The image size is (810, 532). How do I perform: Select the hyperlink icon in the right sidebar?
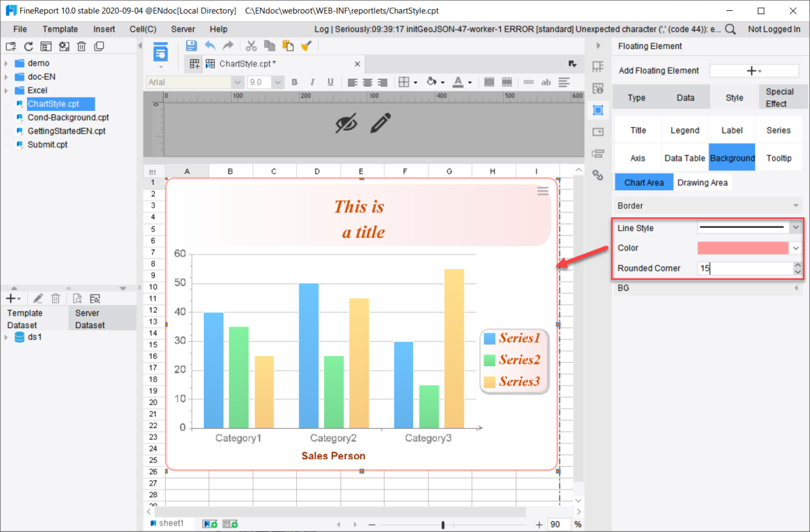pos(598,175)
